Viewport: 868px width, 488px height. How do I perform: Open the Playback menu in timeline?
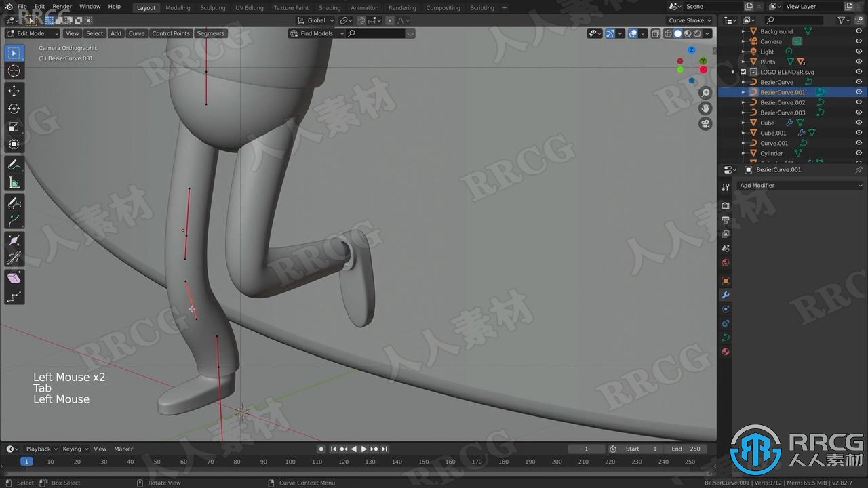pos(41,449)
